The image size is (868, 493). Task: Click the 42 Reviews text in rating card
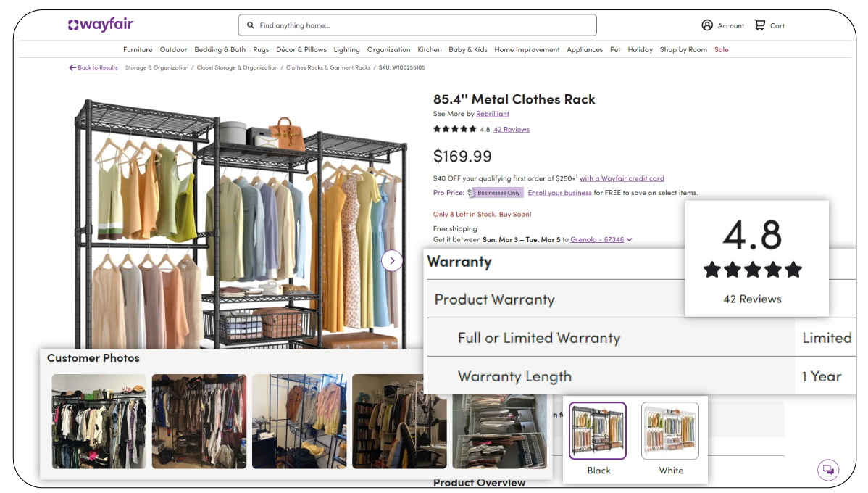coord(752,299)
